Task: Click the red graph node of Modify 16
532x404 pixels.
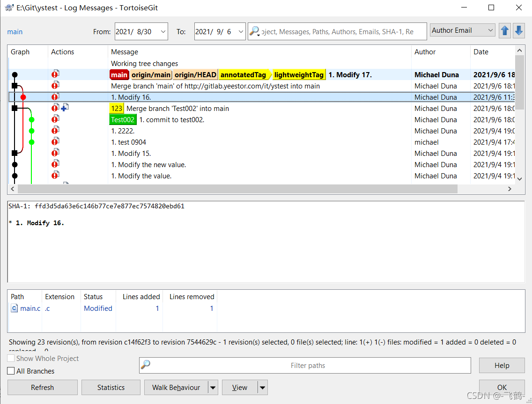Action: [23, 97]
